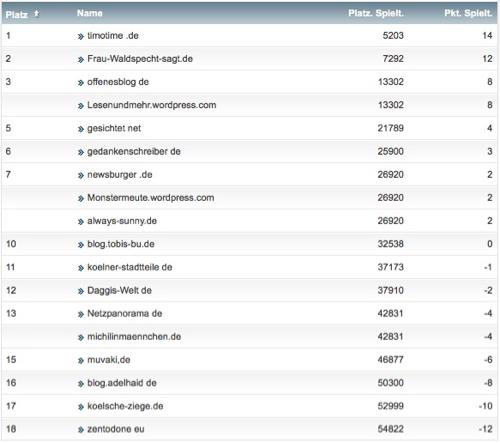Select points value -12 in zentodone row
The image size is (500, 443).
[x=486, y=429]
